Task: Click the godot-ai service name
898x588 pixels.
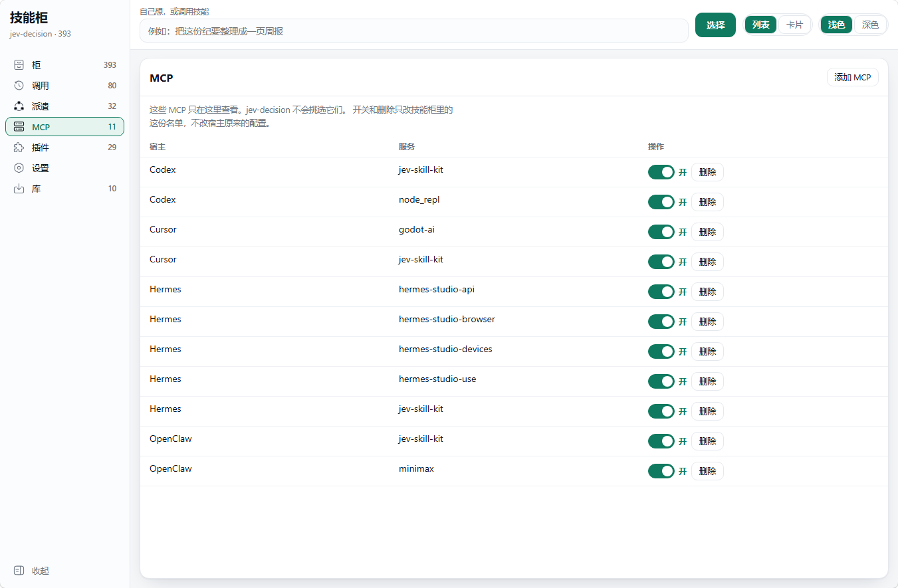Action: click(x=417, y=229)
